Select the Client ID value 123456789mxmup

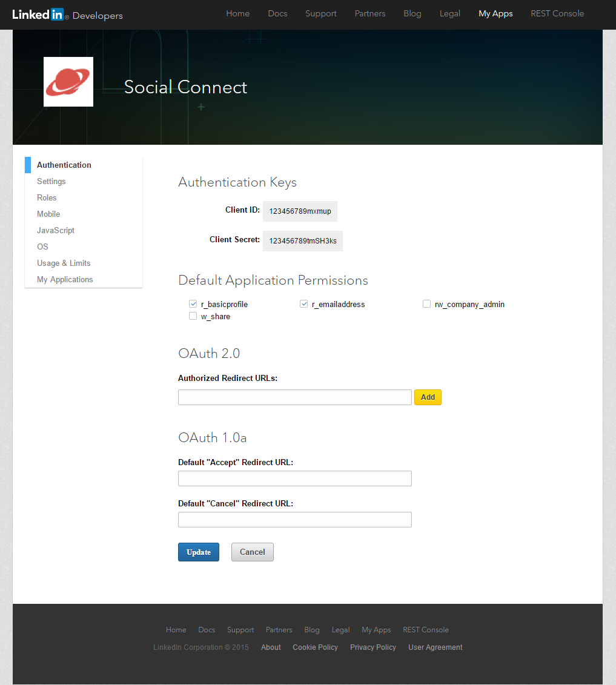pyautogui.click(x=300, y=211)
